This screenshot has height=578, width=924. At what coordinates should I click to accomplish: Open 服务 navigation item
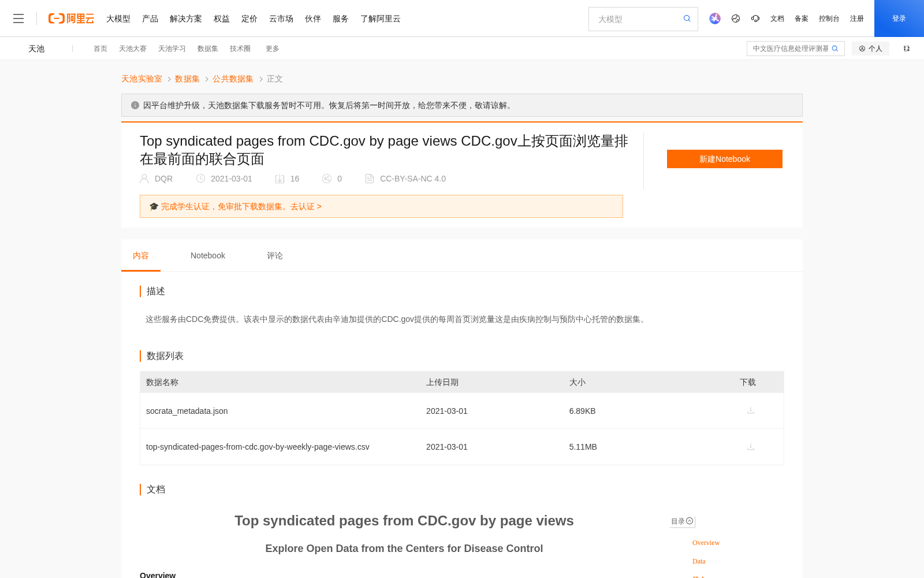coord(341,18)
